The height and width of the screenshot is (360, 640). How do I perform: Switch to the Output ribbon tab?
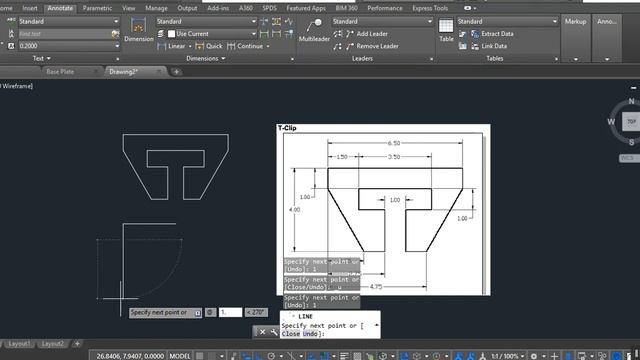(187, 8)
